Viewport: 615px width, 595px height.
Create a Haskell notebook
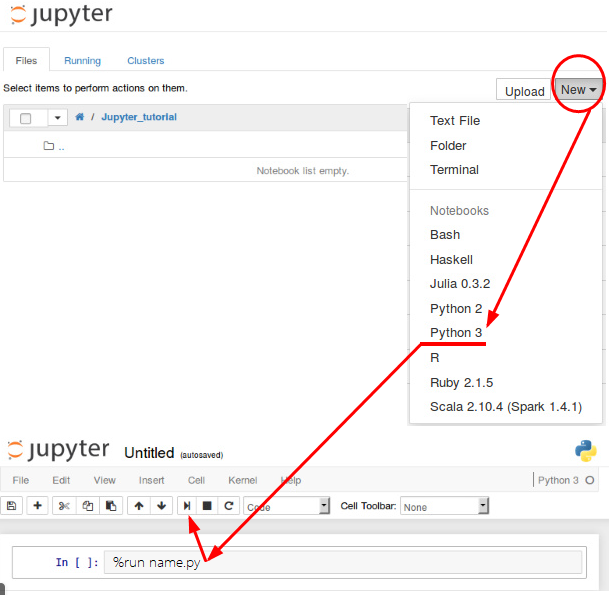click(x=451, y=260)
